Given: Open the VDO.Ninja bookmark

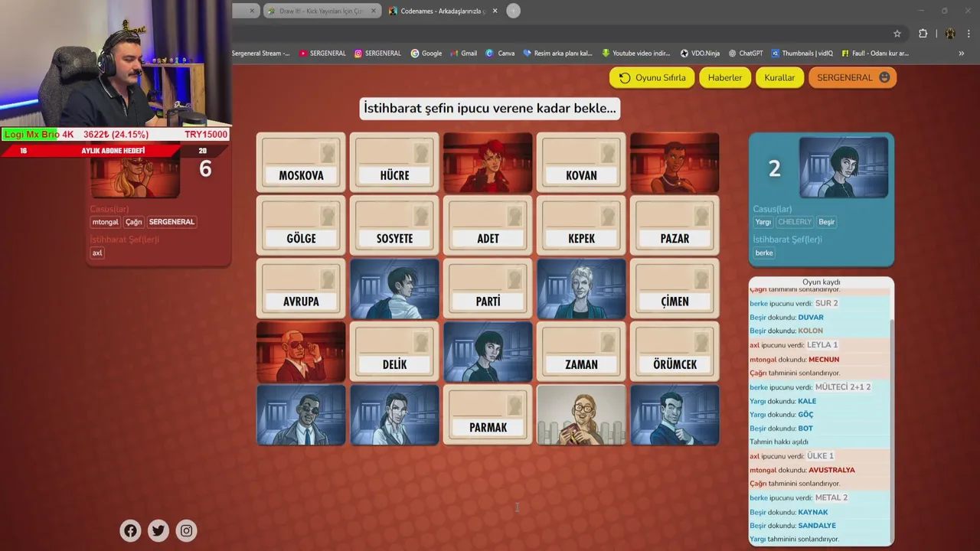Looking at the screenshot, I should click(700, 54).
